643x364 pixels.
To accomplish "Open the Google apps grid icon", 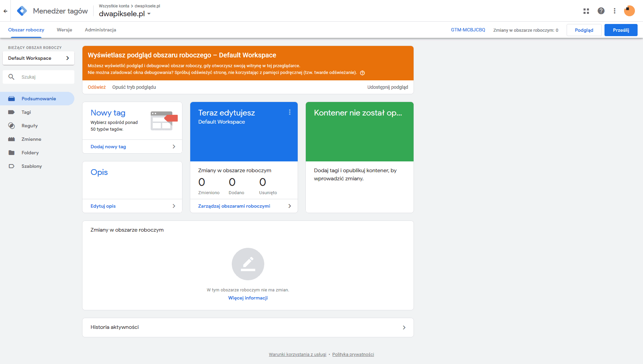I will click(586, 11).
